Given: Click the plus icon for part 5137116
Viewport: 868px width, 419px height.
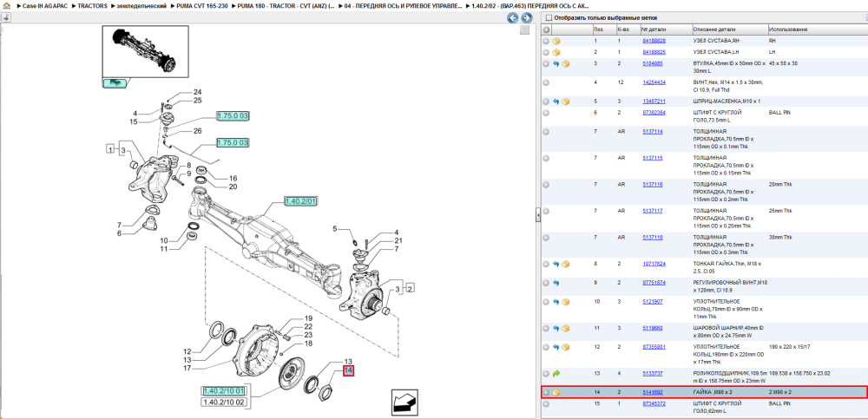Looking at the screenshot, I should coord(546,184).
